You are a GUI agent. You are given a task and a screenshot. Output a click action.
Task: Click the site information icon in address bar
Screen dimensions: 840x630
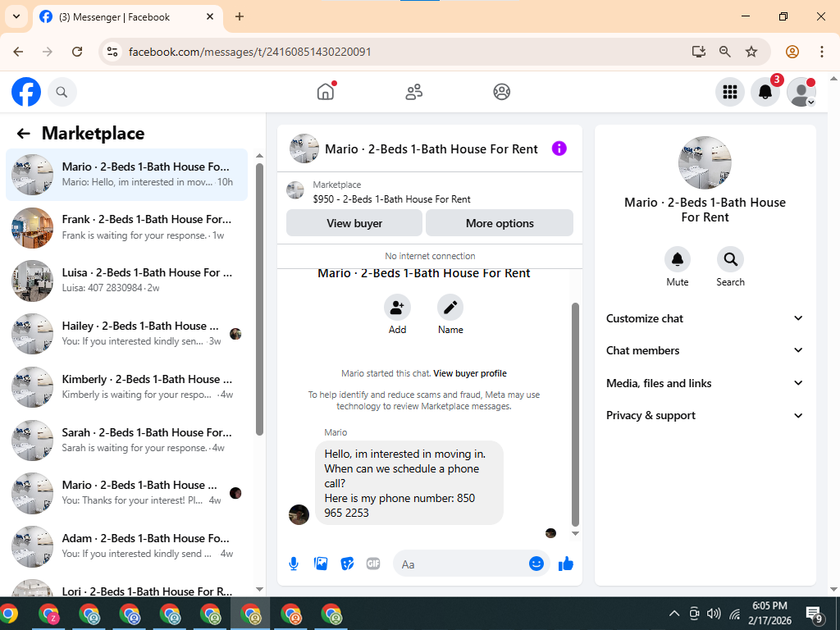pyautogui.click(x=112, y=52)
